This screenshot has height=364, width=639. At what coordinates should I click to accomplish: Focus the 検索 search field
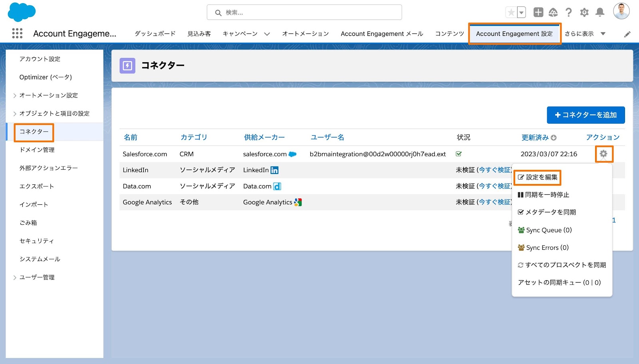304,12
